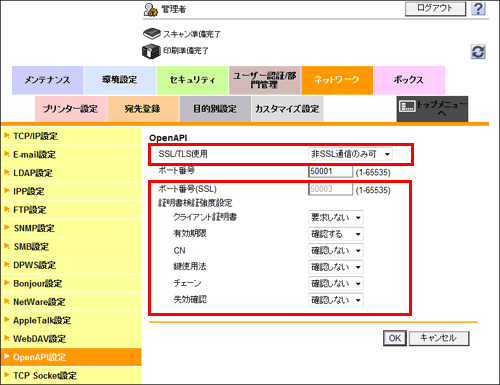Click the refresh status icon
The width and height of the screenshot is (500, 385).
tap(478, 52)
